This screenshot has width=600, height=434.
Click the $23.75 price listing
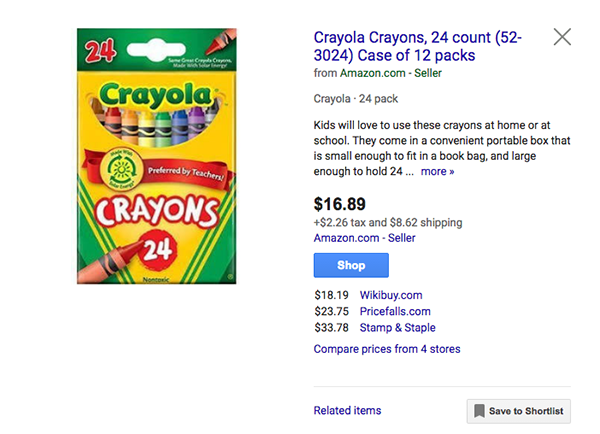331,311
